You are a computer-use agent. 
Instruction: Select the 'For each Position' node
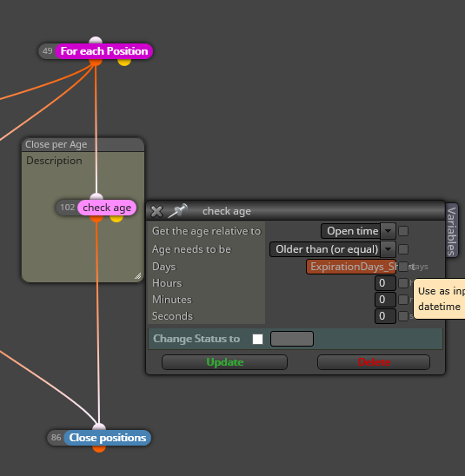104,51
